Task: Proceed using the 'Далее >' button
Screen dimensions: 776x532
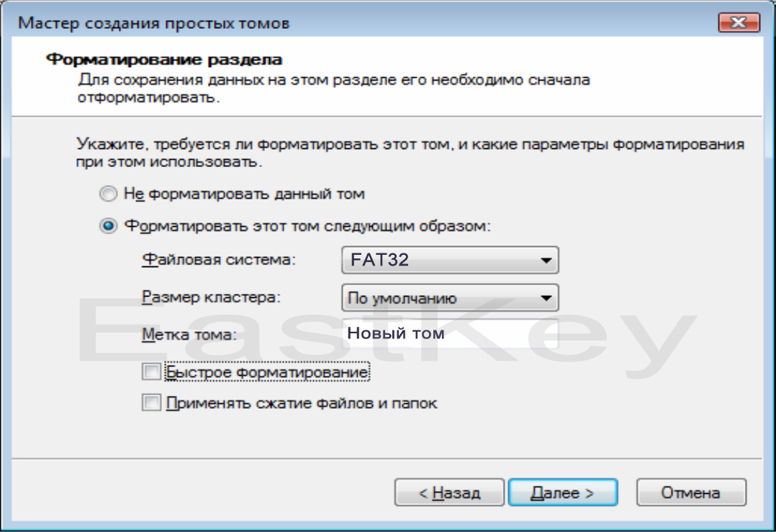Action: 563,492
